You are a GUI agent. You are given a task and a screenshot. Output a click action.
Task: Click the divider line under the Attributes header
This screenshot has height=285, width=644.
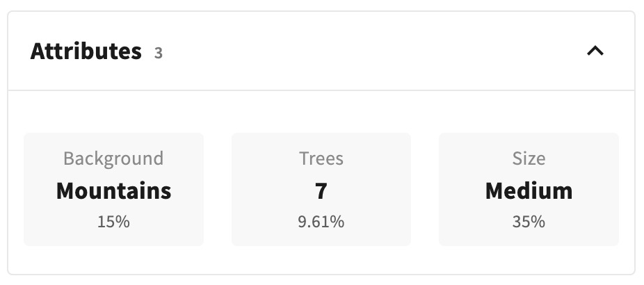click(321, 90)
